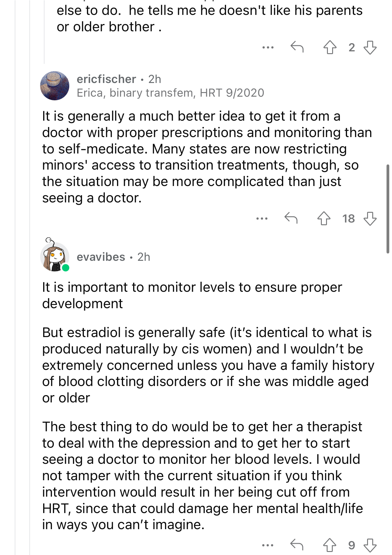Open three-dot menu on top comment

coord(268,47)
